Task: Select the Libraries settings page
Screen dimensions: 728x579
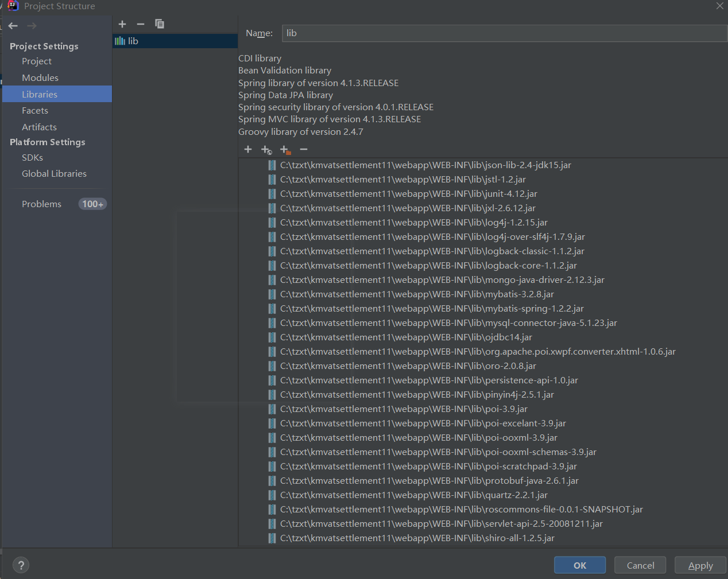Action: pos(57,94)
